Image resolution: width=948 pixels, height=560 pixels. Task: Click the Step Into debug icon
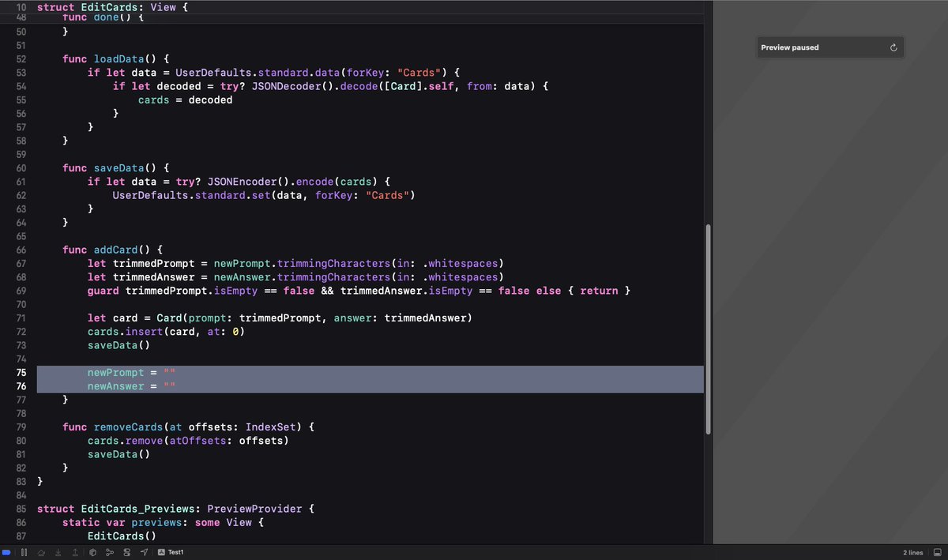(58, 552)
